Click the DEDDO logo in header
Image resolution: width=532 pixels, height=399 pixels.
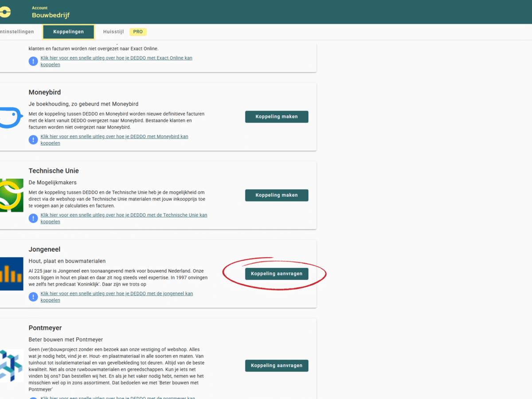(x=5, y=12)
